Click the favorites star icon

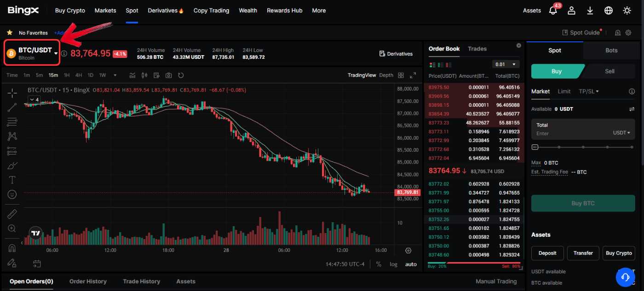pos(9,33)
